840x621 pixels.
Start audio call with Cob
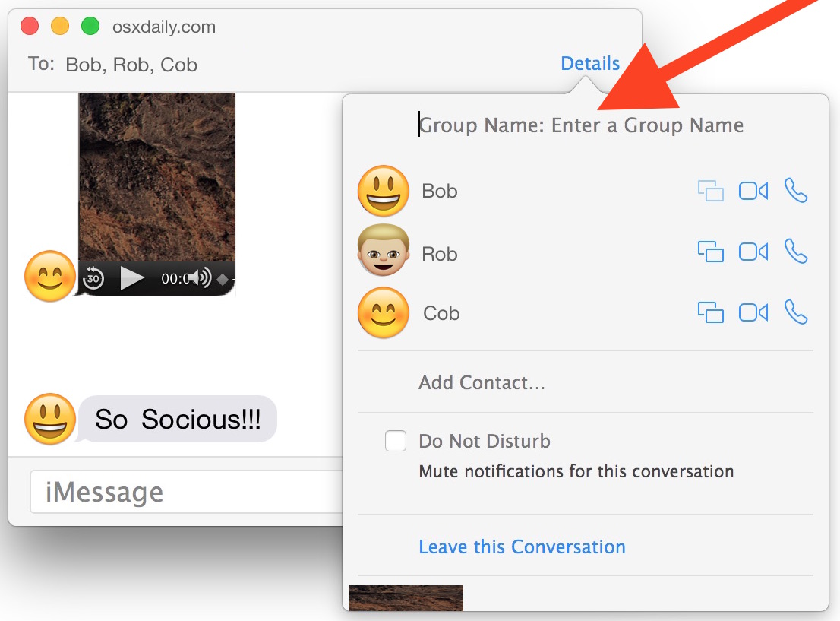tap(796, 312)
